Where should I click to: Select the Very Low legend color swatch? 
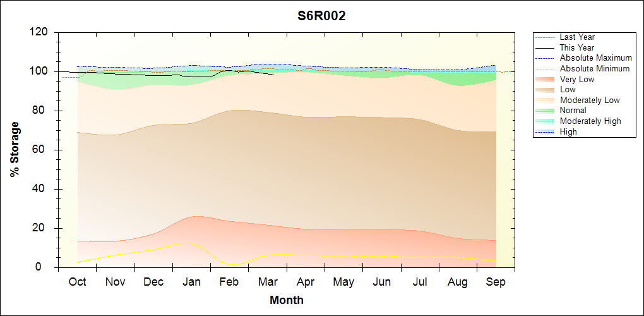[x=545, y=79]
